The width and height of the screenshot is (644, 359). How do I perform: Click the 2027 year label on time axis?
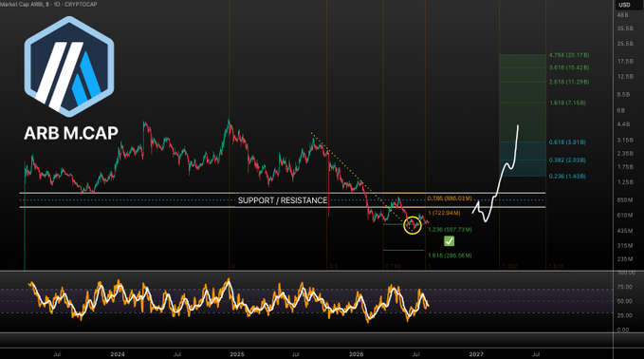coord(476,354)
